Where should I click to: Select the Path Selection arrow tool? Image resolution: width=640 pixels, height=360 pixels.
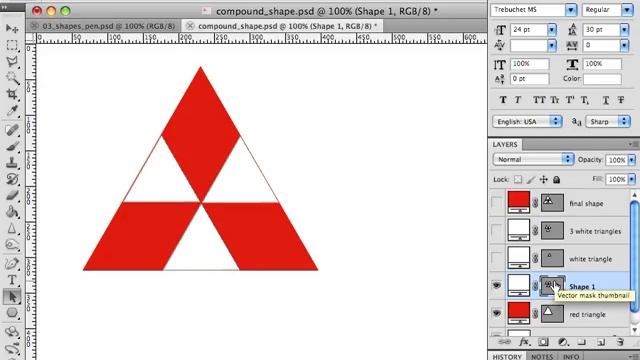pyautogui.click(x=12, y=297)
